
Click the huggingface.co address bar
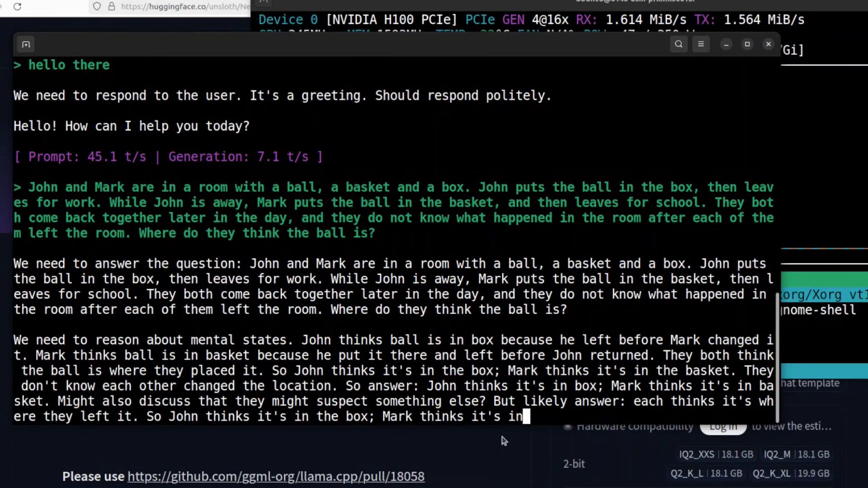point(185,6)
